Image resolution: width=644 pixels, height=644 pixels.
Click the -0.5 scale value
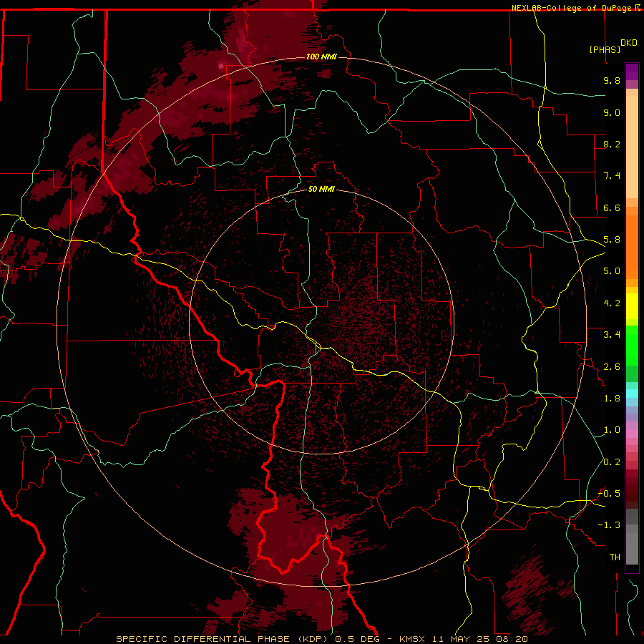pos(609,494)
